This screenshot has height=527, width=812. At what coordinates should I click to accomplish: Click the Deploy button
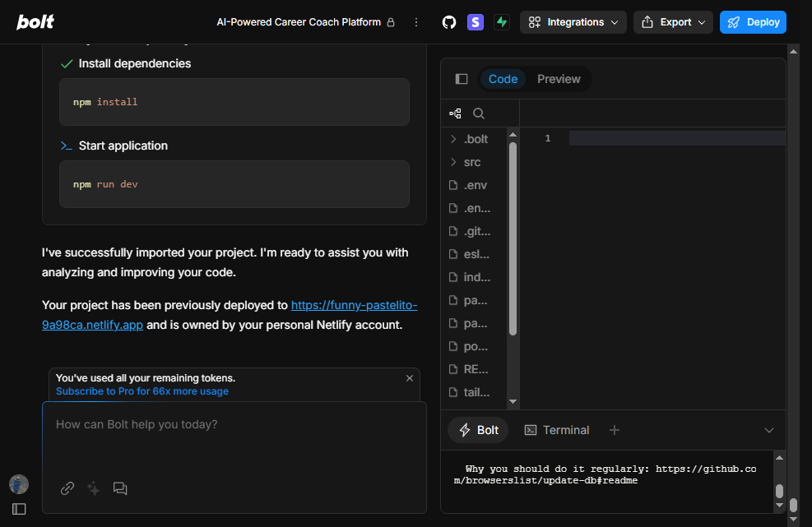(753, 22)
